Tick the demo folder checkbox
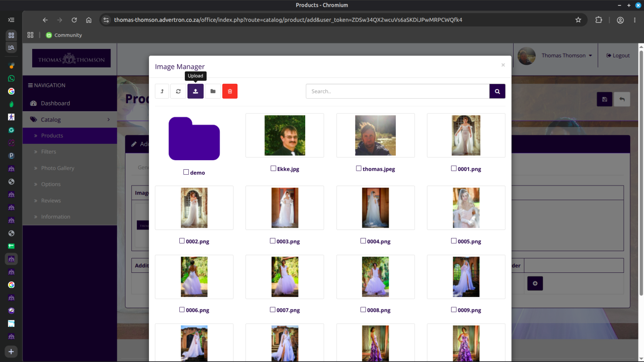644x362 pixels. pyautogui.click(x=186, y=172)
